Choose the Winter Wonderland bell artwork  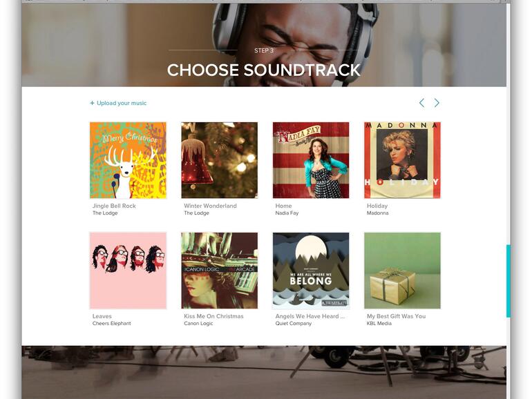click(x=220, y=160)
